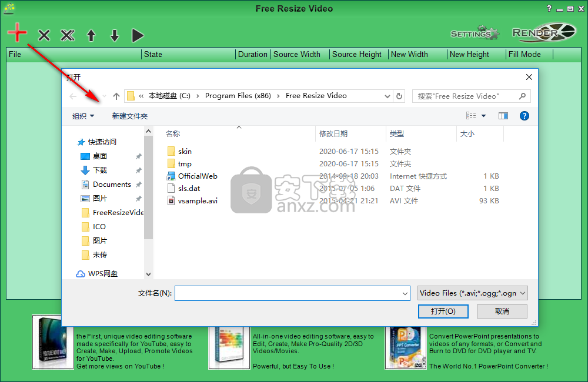588x382 pixels.
Task: Sort by 名称 column header
Action: [173, 134]
